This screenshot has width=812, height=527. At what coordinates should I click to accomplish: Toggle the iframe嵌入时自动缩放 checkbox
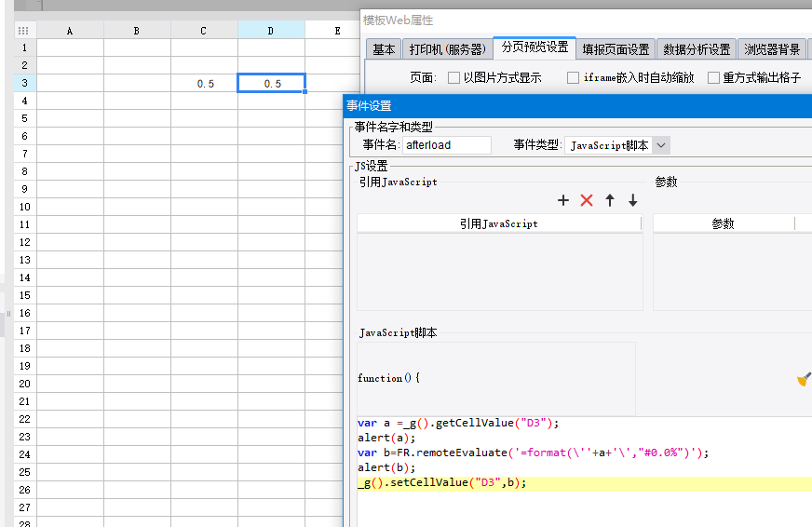point(574,78)
